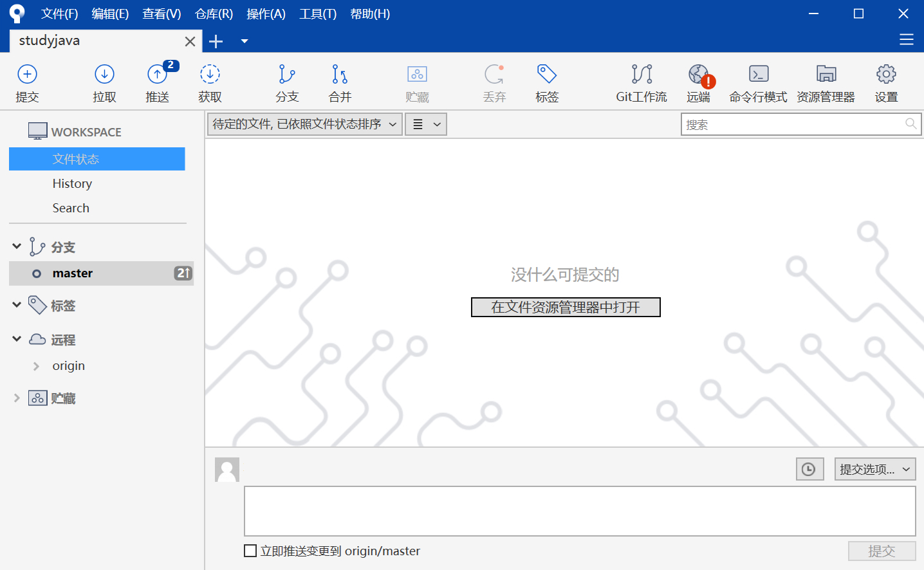Click the 远端 (Remote) toolbar icon

pos(699,83)
